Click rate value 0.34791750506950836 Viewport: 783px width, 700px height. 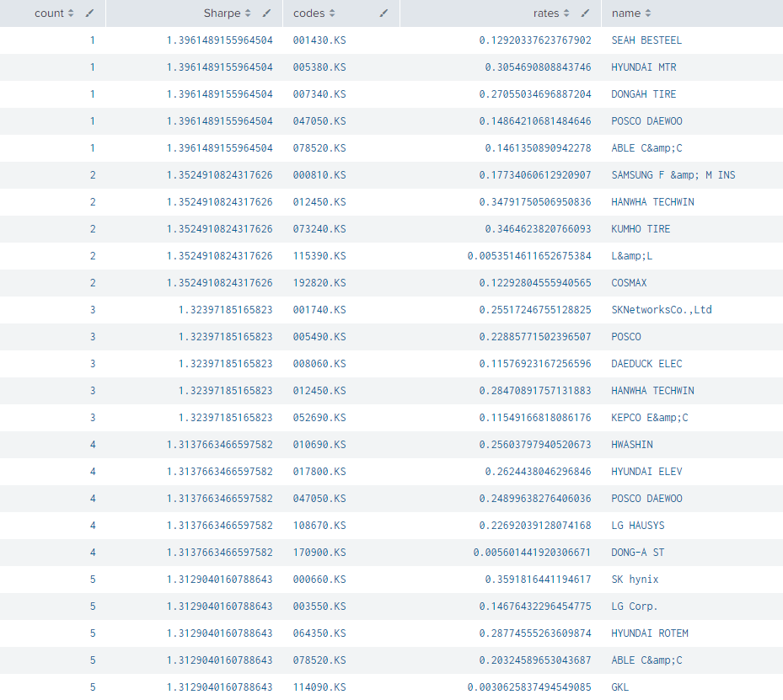coord(535,202)
